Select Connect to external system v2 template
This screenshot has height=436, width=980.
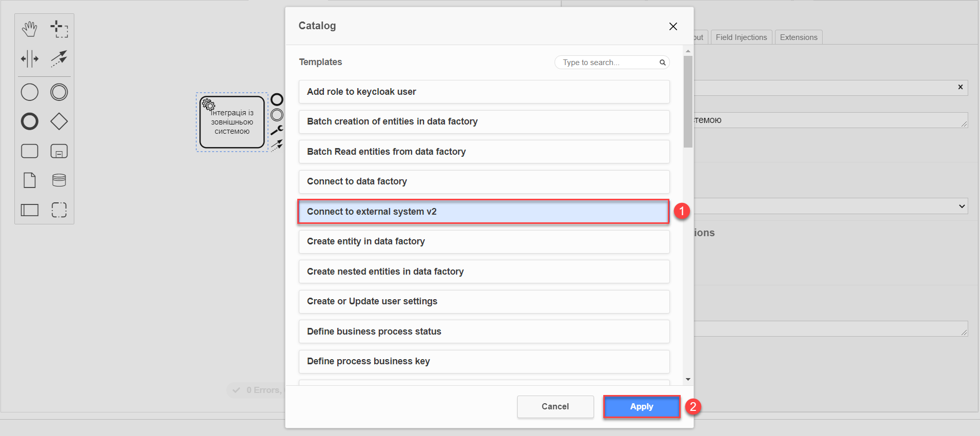click(x=483, y=212)
